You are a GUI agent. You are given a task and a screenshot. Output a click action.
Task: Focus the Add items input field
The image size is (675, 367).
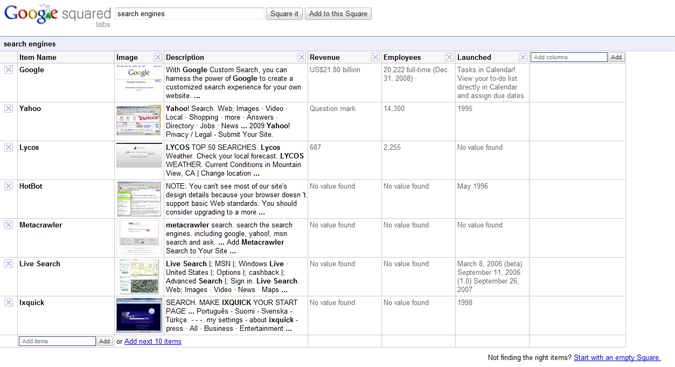(x=57, y=341)
